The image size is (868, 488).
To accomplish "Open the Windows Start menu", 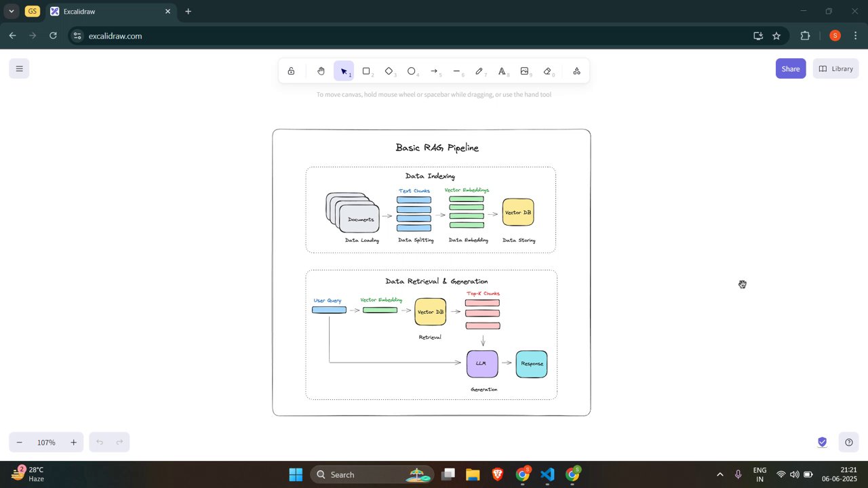I will click(x=296, y=474).
